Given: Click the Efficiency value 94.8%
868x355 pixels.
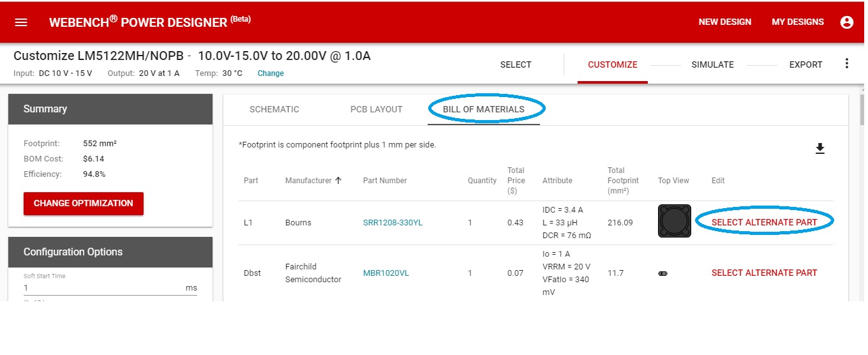Looking at the screenshot, I should coord(94,174).
